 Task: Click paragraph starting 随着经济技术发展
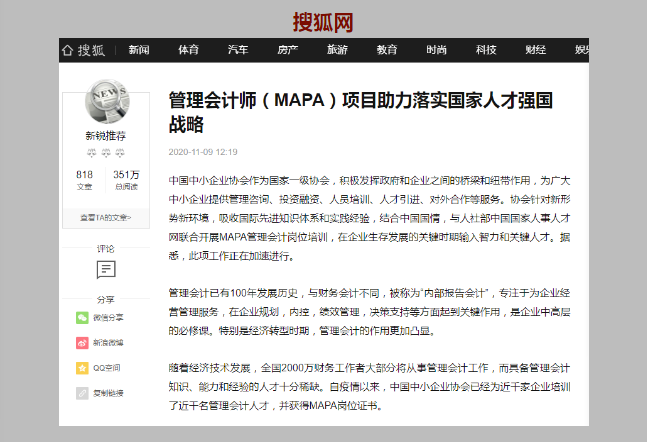[369, 387]
